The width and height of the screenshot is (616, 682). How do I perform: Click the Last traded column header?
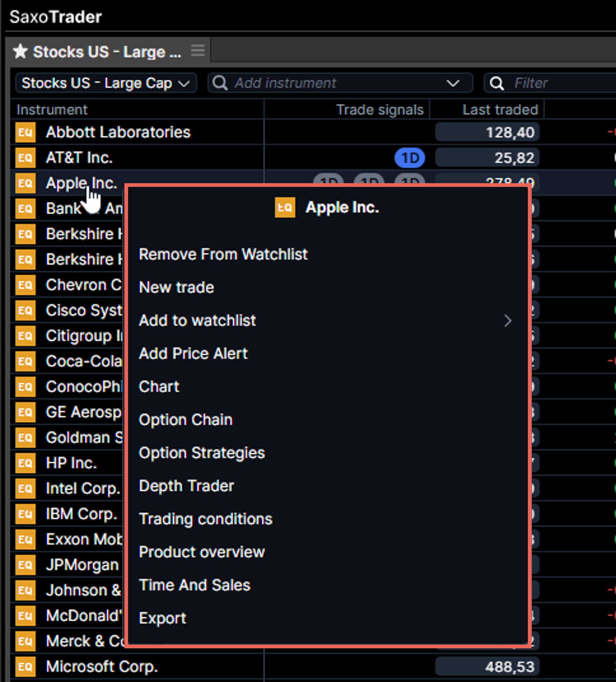(x=500, y=110)
